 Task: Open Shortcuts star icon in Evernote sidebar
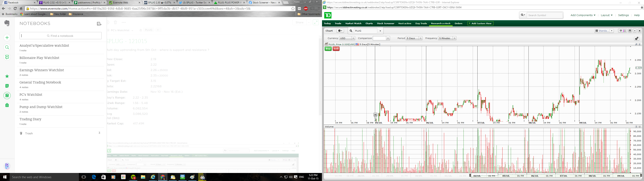(x=7, y=76)
